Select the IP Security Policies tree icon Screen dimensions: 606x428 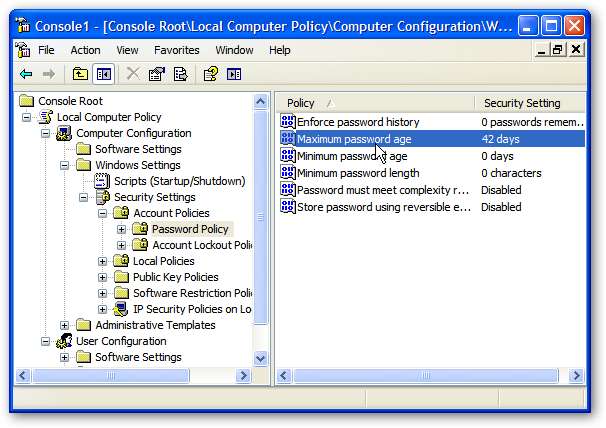pyautogui.click(x=121, y=309)
